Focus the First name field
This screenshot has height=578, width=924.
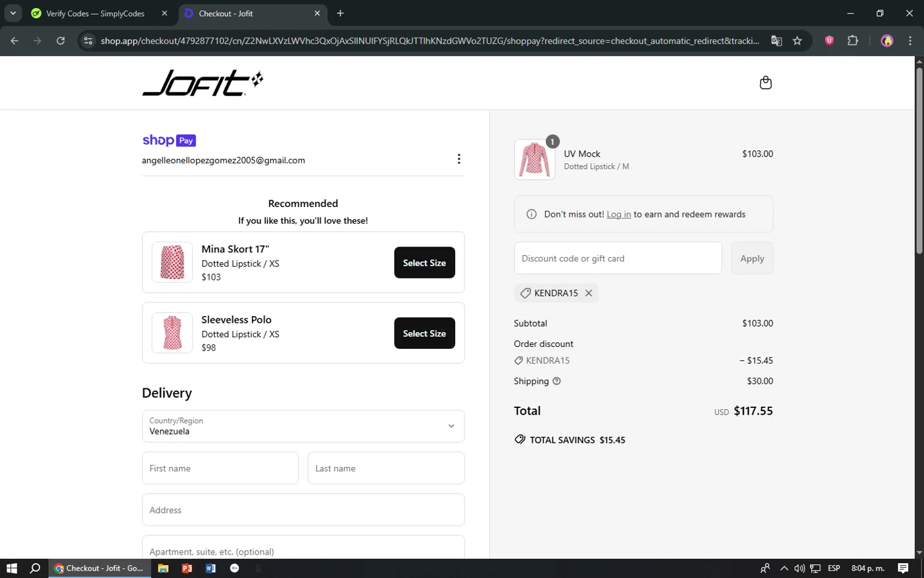coord(220,468)
